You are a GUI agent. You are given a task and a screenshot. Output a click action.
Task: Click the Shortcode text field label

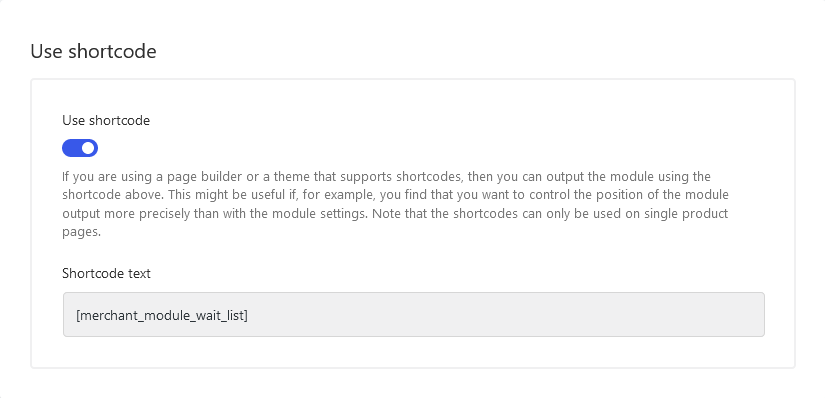(106, 274)
